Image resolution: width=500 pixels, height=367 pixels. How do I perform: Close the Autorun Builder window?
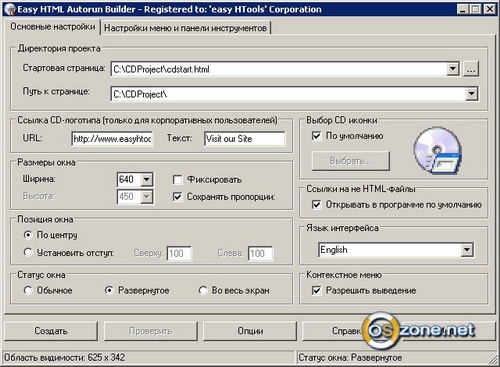[489, 9]
